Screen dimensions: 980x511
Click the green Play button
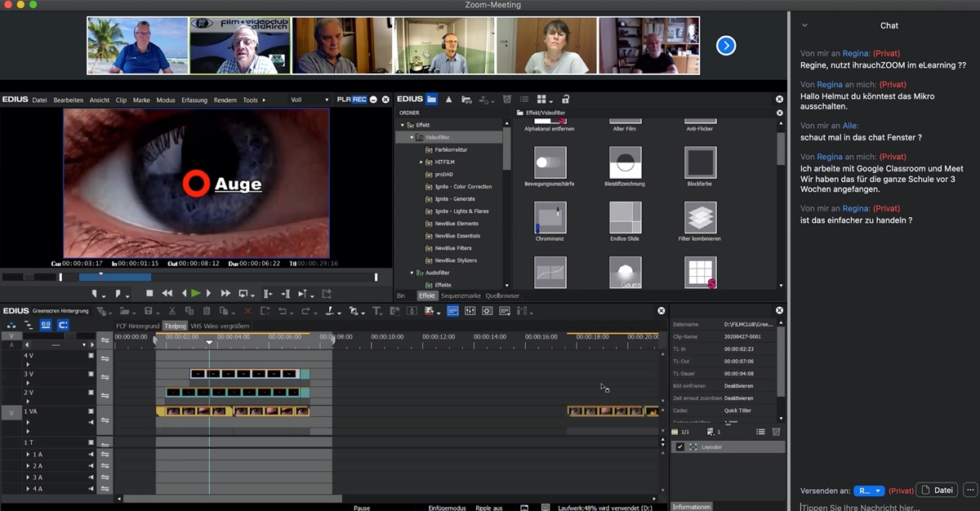tap(196, 293)
